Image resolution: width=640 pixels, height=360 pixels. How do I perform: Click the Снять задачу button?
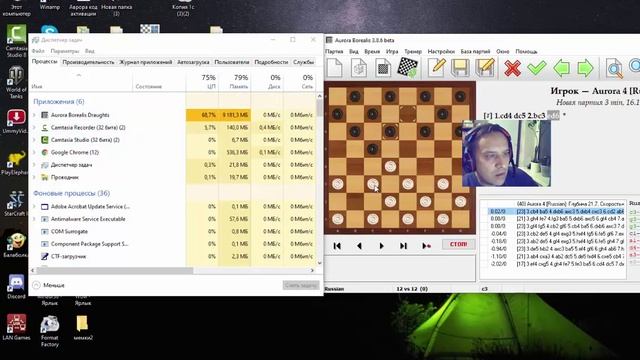301,285
